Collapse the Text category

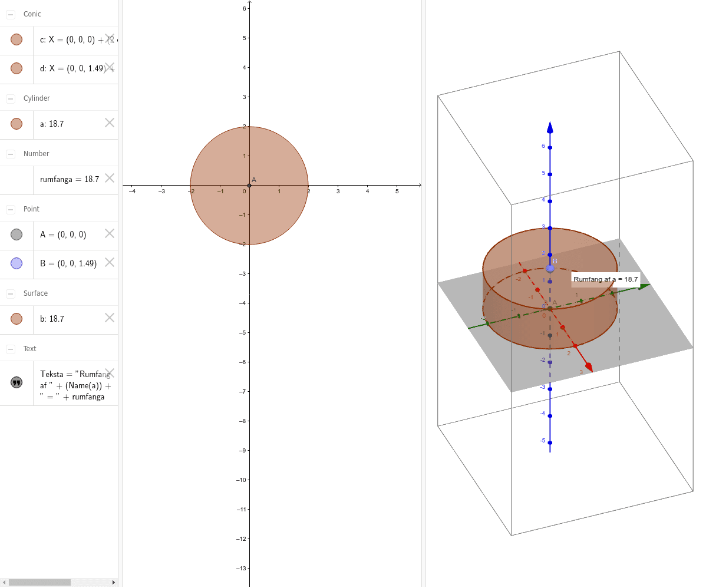click(x=9, y=348)
